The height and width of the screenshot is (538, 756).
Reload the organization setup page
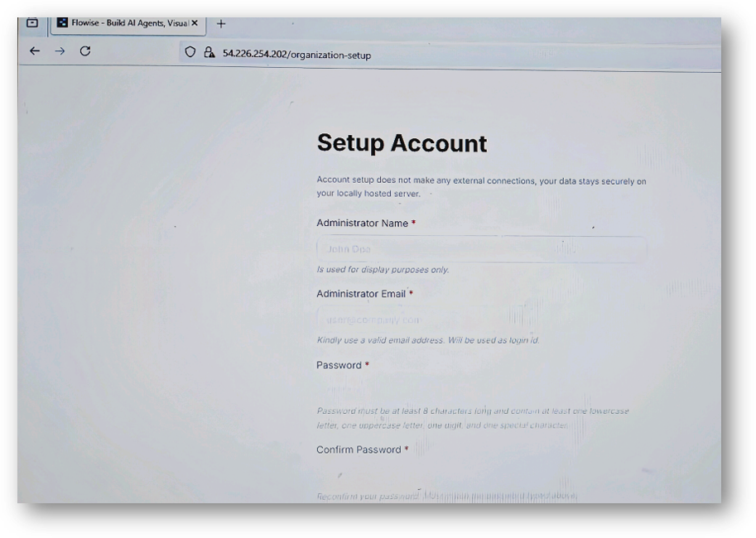(84, 50)
